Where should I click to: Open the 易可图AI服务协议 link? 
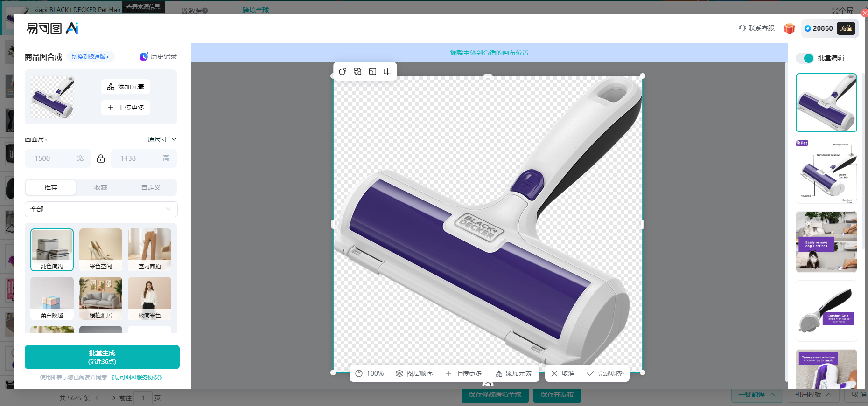(x=137, y=378)
